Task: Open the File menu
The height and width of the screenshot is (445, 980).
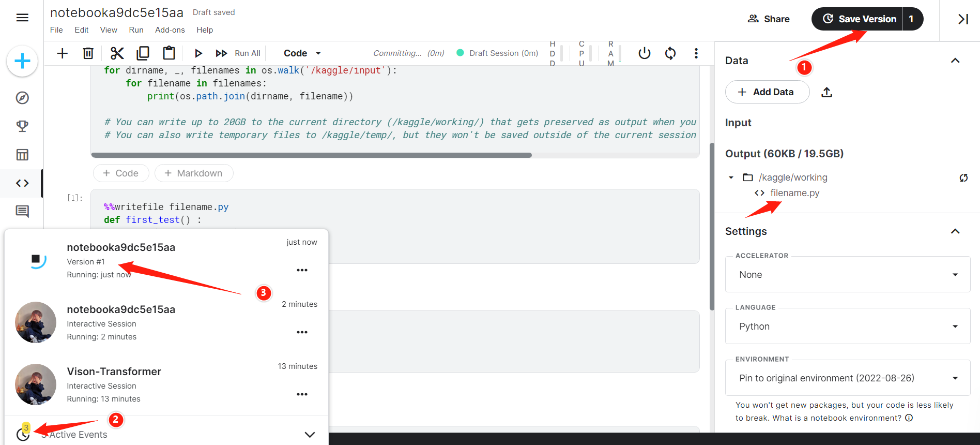Action: [56, 30]
